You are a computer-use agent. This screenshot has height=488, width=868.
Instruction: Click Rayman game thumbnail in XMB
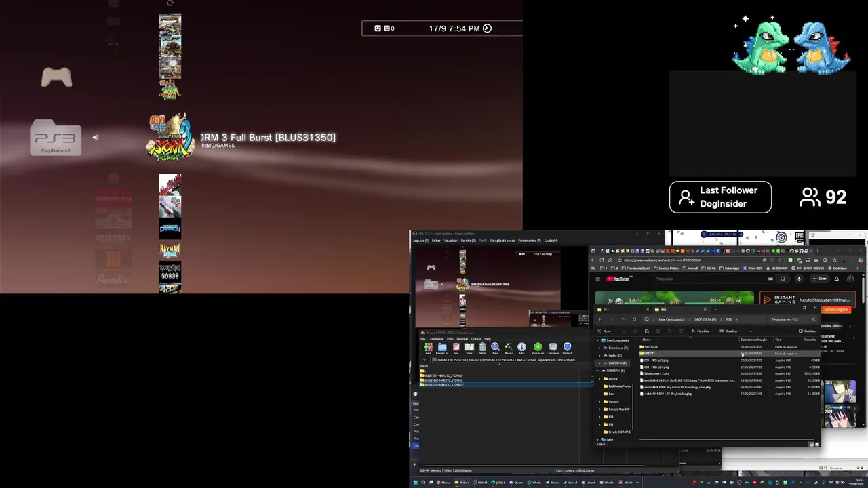tap(170, 249)
